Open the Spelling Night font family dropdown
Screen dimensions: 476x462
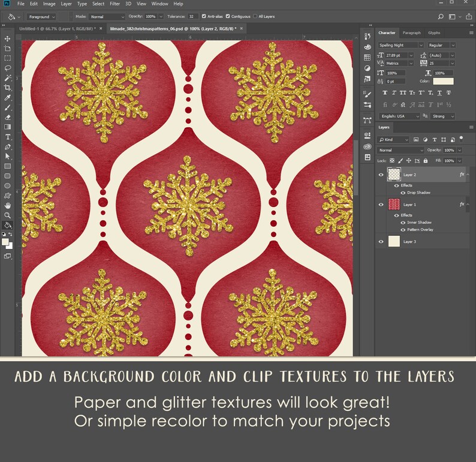[400, 45]
